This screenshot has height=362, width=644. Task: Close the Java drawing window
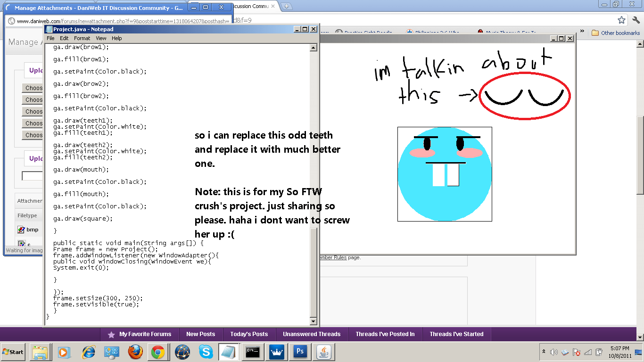(570, 39)
